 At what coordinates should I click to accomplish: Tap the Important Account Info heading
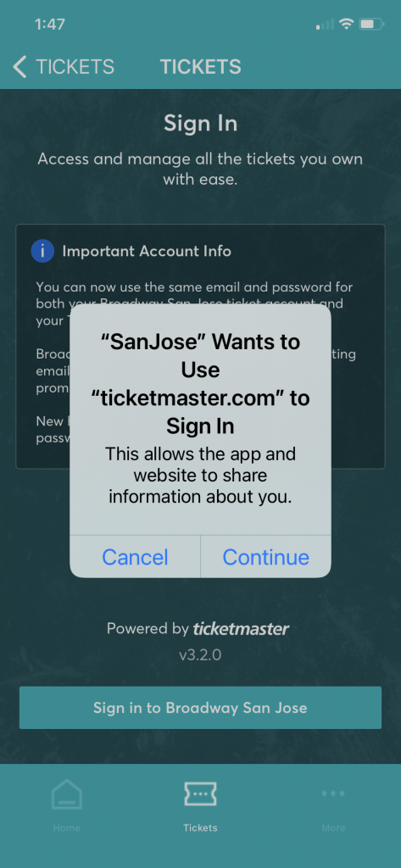tap(147, 251)
